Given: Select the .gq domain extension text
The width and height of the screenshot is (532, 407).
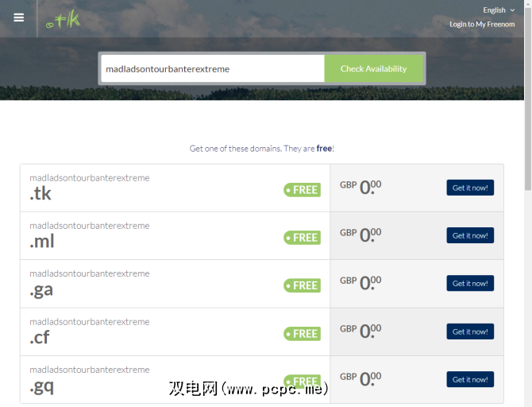Looking at the screenshot, I should (x=41, y=386).
